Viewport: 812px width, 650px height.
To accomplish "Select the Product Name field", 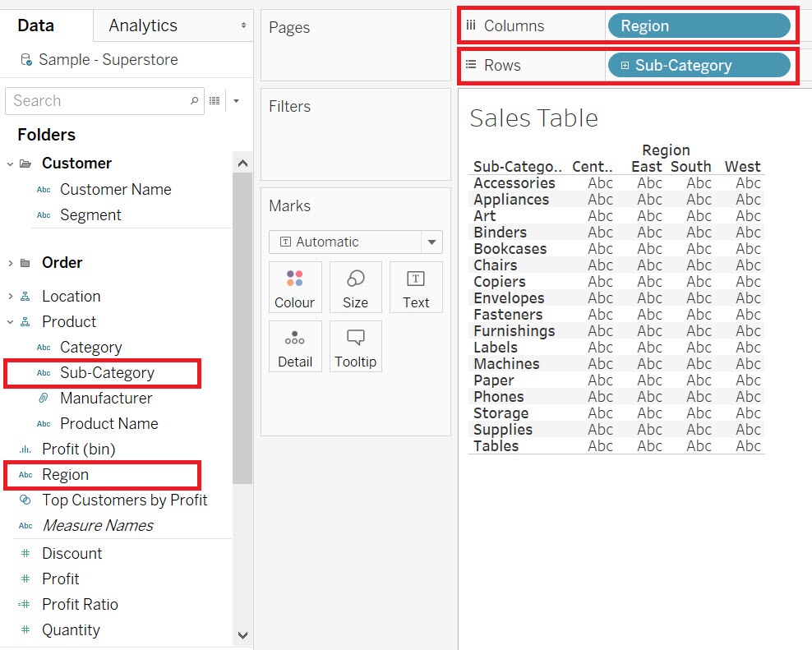I will tap(108, 424).
